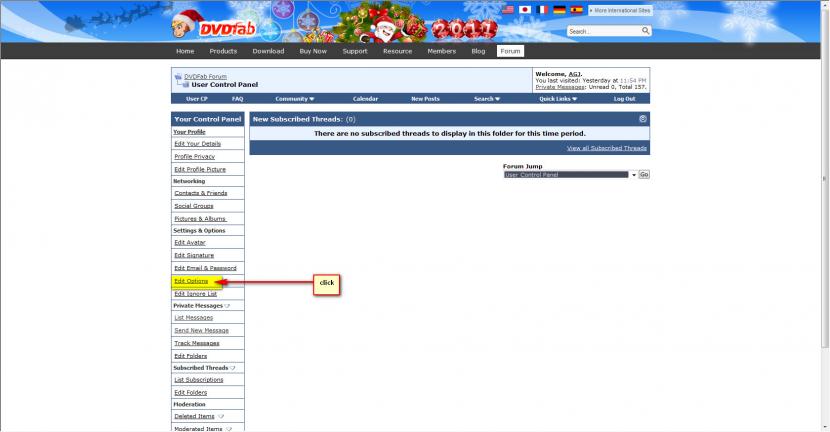Expand the Quick Links dropdown
Viewport: 830px width, 432px height.
point(557,99)
